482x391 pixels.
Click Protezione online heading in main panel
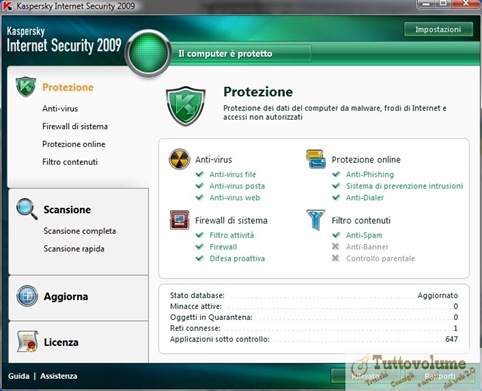[x=366, y=160]
